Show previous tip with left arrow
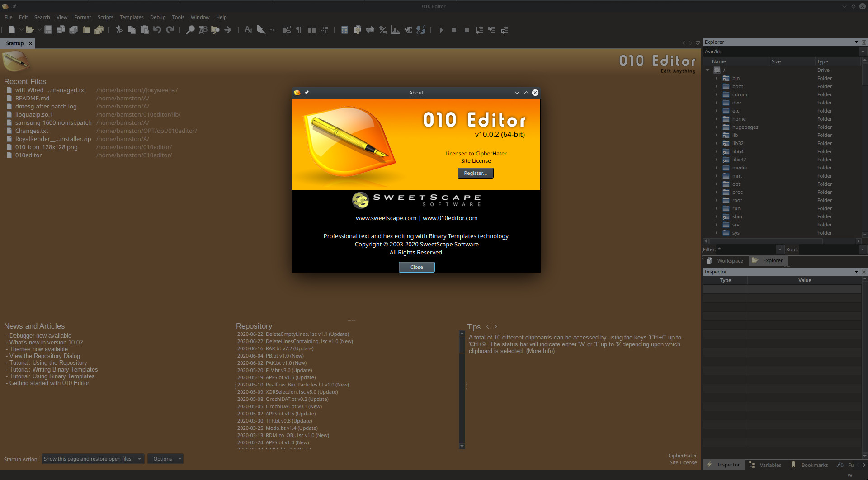This screenshot has height=480, width=868. click(x=488, y=326)
